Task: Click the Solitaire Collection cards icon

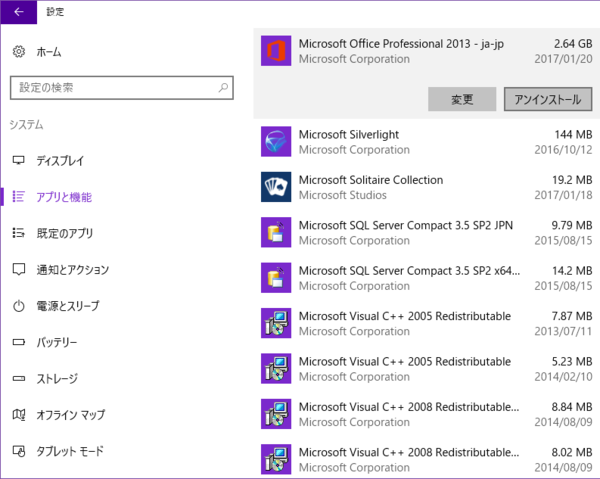Action: 276,187
